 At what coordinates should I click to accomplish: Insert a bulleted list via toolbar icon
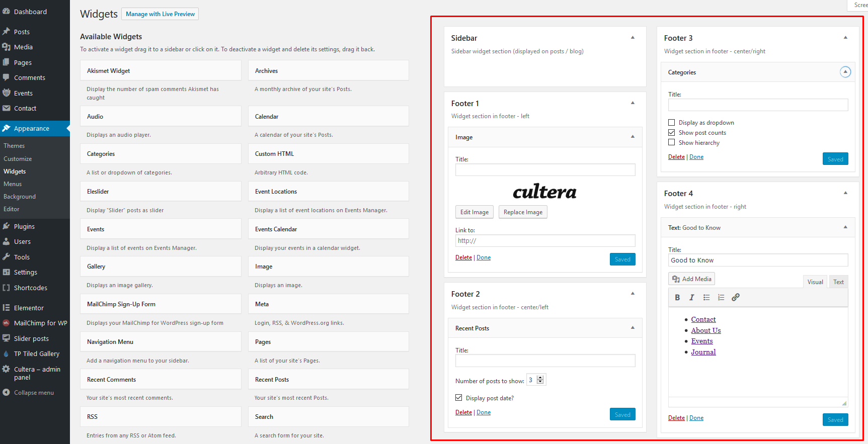pos(706,298)
